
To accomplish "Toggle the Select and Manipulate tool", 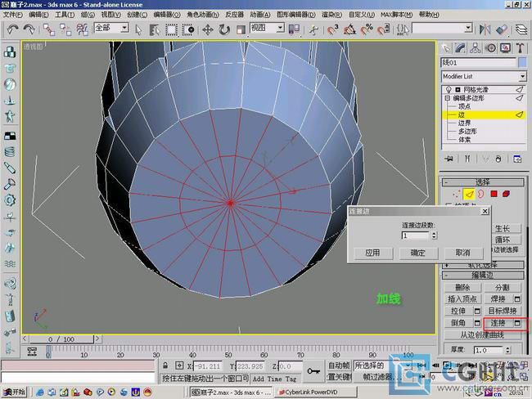I will pos(313,29).
